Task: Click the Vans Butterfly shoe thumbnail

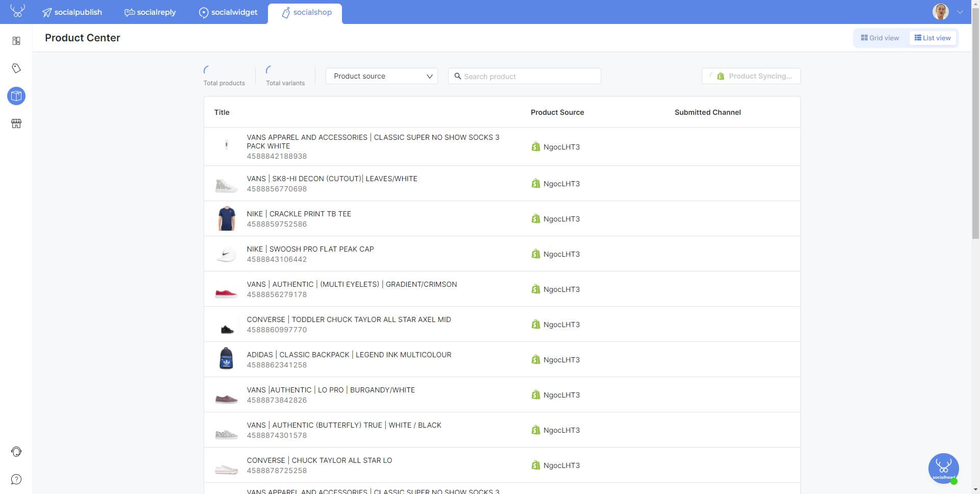Action: [226, 434]
